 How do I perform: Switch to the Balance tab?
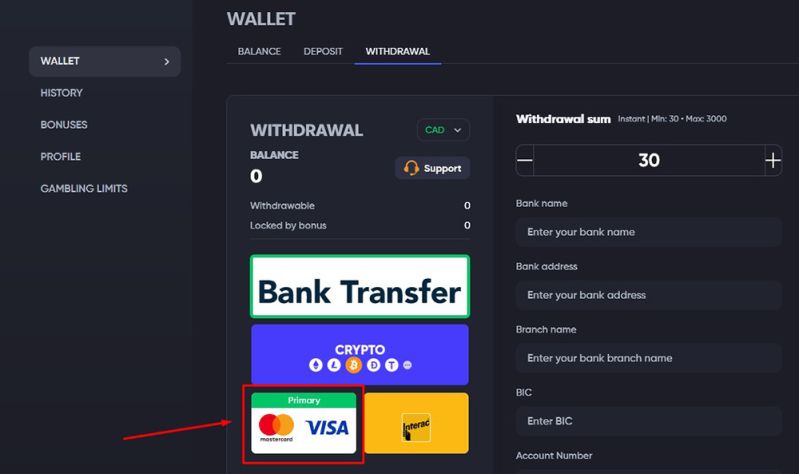[x=259, y=51]
